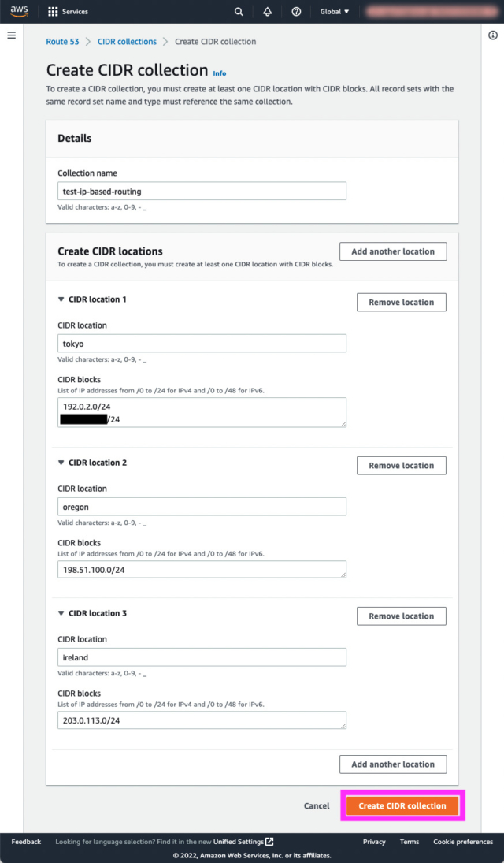Open the Info link beside the title
This screenshot has width=504, height=863.
(219, 73)
